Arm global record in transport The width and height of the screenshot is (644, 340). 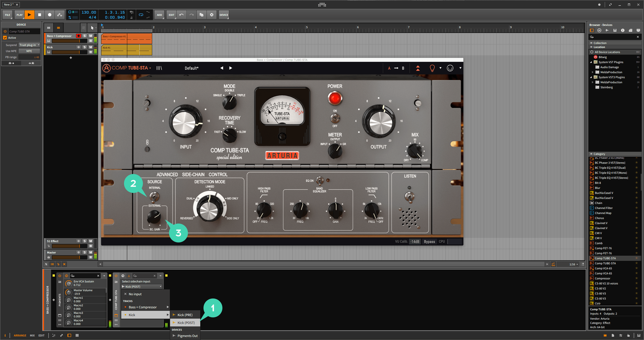(50, 15)
